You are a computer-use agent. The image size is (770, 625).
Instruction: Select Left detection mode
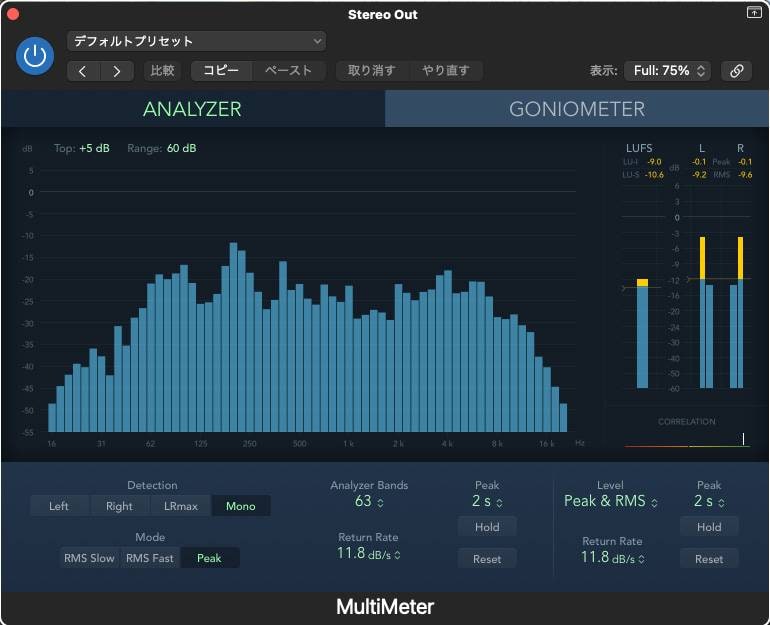click(59, 506)
